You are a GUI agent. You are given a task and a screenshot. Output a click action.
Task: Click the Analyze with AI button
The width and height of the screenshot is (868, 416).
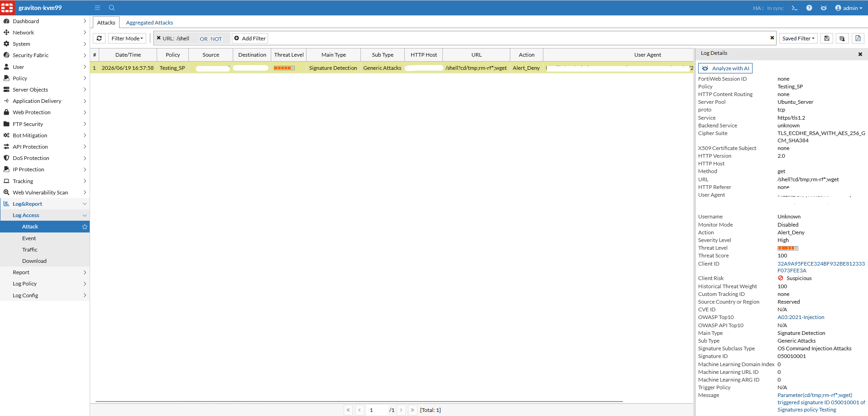tap(725, 68)
